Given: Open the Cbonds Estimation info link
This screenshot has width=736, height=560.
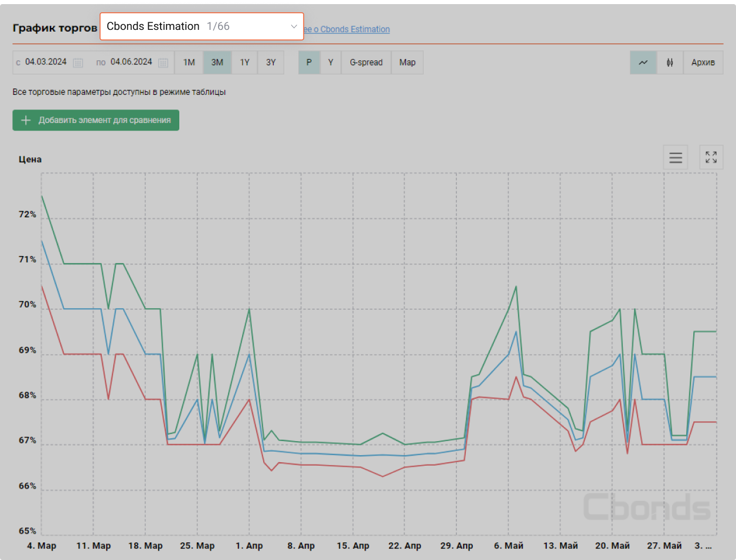Looking at the screenshot, I should [x=347, y=29].
